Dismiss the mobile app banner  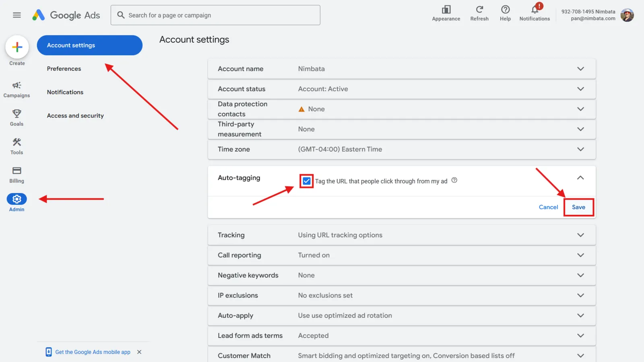[x=139, y=352]
